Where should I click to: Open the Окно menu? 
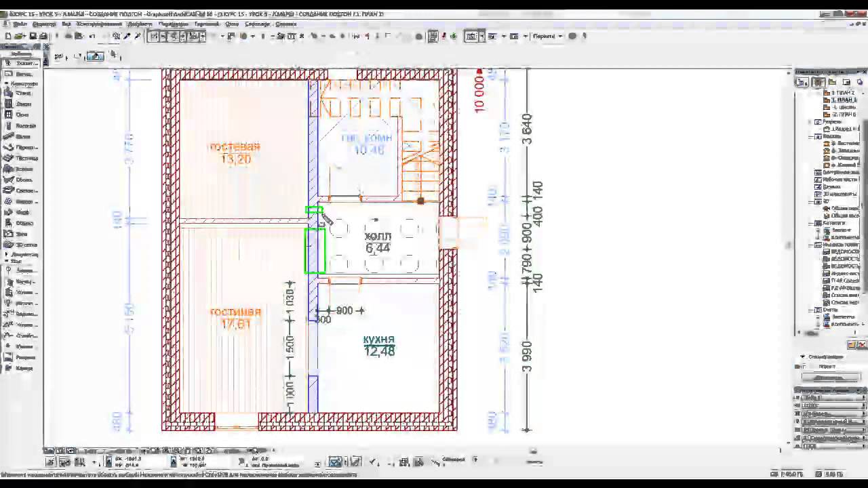(x=233, y=24)
